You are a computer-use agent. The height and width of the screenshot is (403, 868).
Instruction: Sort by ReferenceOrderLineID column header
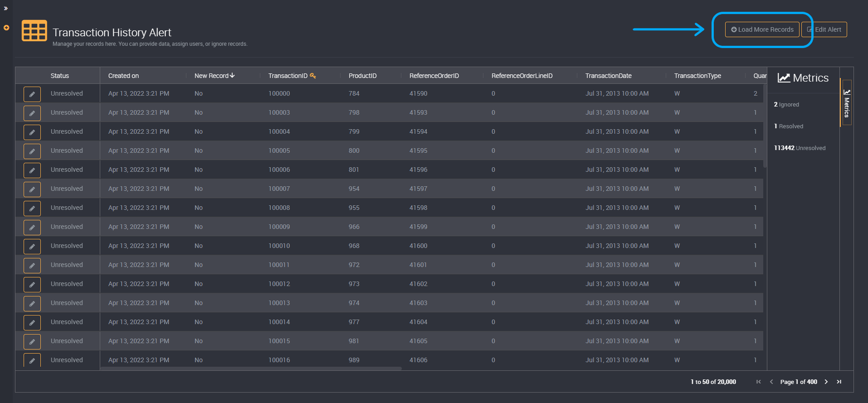[522, 76]
